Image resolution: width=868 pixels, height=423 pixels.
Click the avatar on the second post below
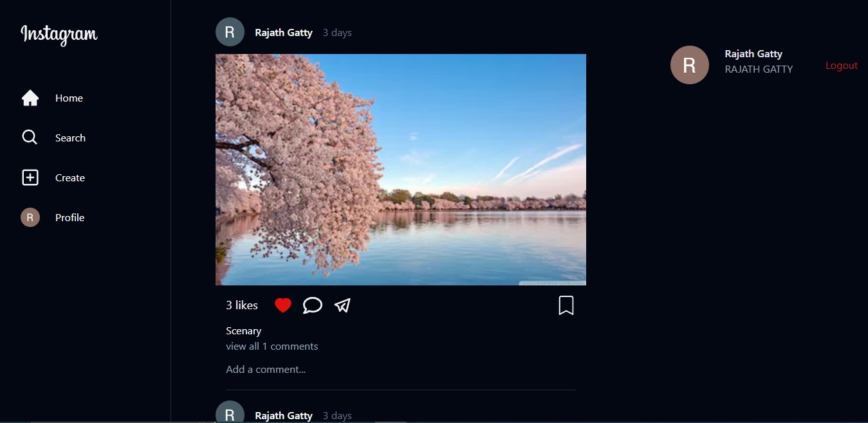click(x=230, y=414)
